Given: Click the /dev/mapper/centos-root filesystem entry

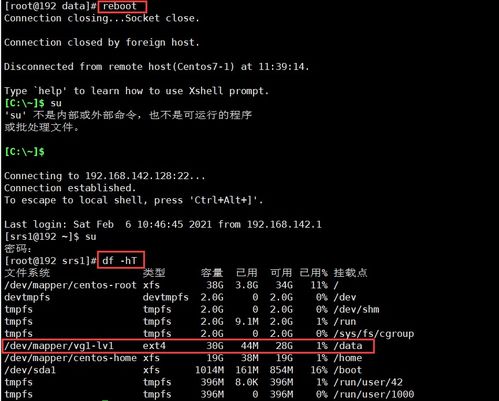Looking at the screenshot, I should point(70,285).
